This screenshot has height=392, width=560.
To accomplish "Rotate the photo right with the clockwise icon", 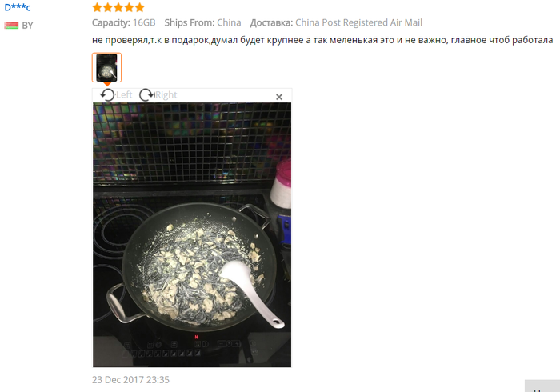I will [x=146, y=95].
